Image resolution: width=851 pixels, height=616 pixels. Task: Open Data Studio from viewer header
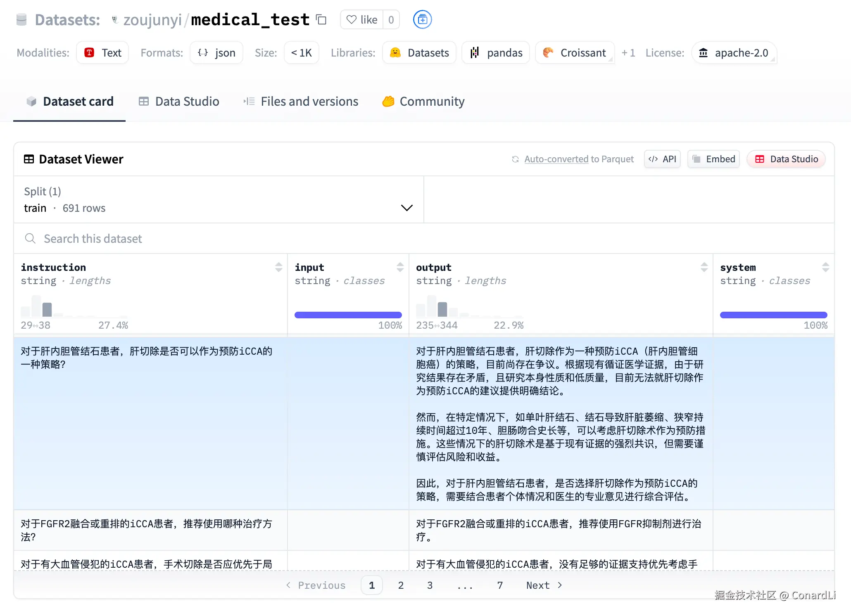(x=786, y=159)
